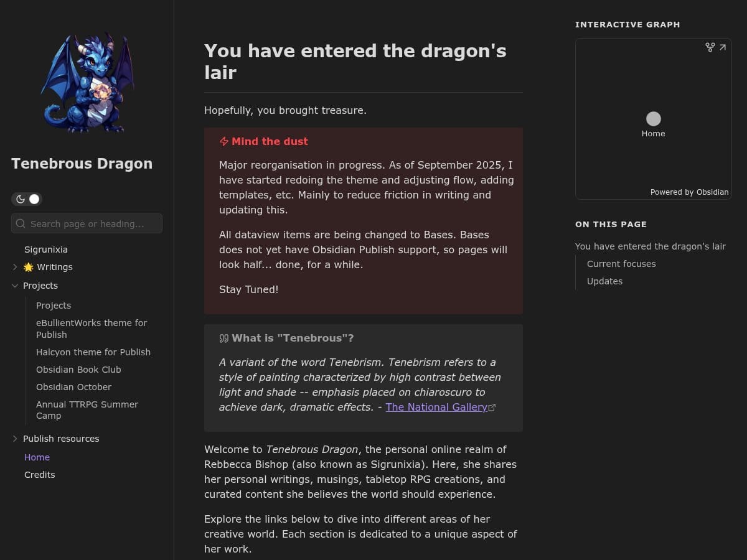Open the global graph view icon
Image resolution: width=747 pixels, height=560 pixels.
(x=710, y=47)
